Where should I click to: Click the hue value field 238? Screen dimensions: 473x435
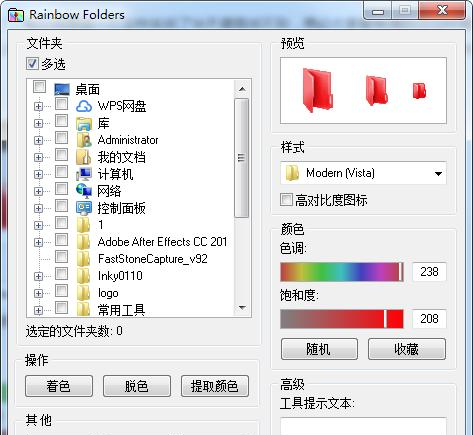click(429, 272)
